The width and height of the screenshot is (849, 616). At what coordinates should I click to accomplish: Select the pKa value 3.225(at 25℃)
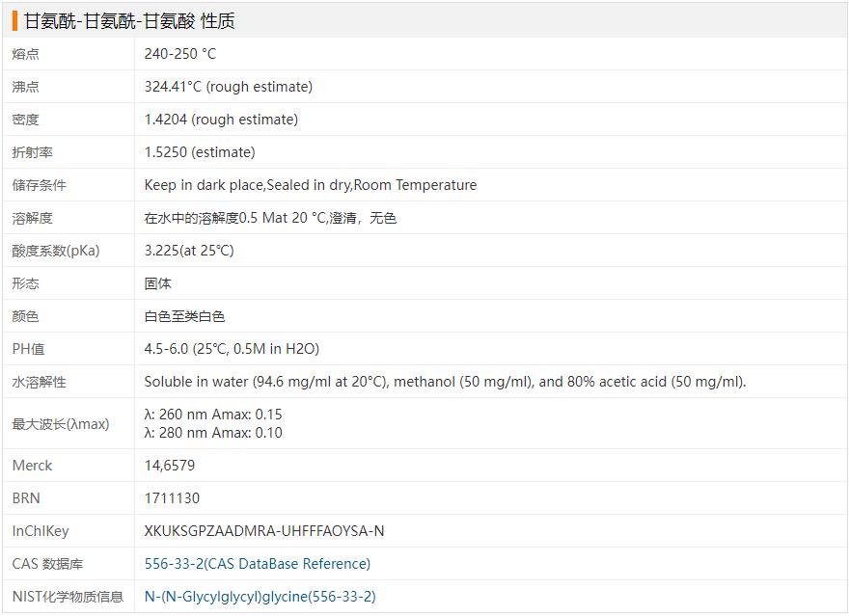click(189, 251)
